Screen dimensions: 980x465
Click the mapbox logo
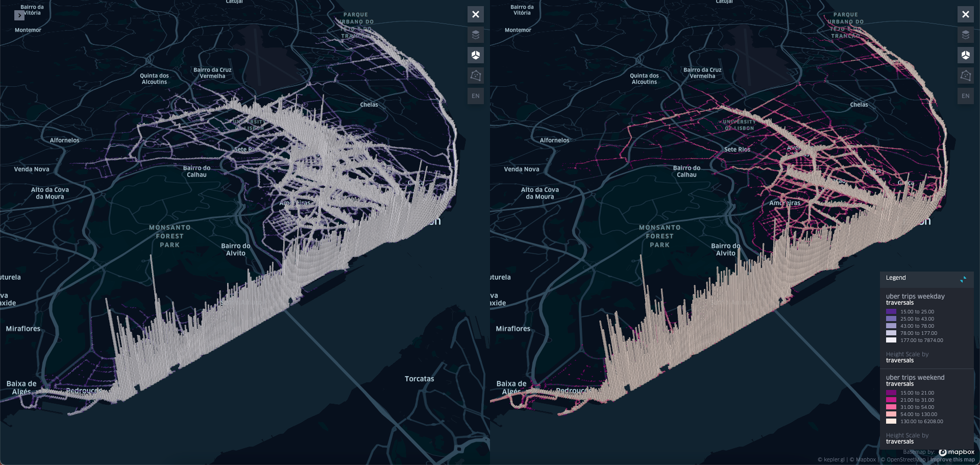click(957, 452)
